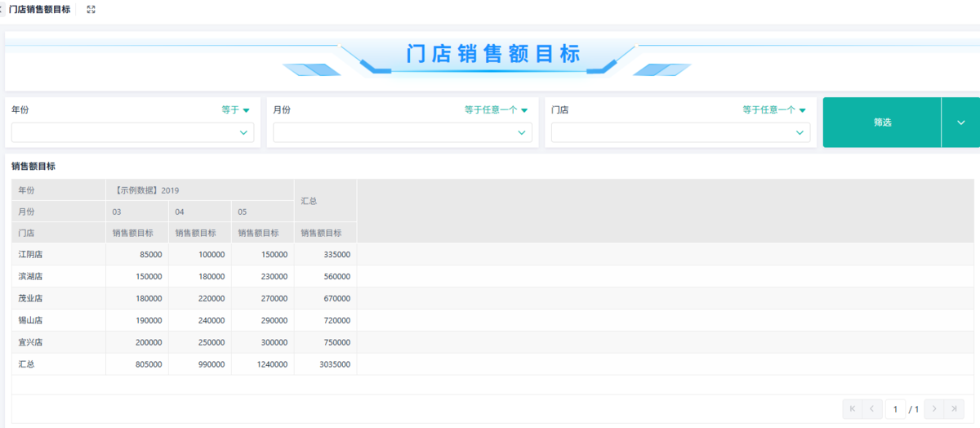
Task: Expand the 年份 value combo box
Action: coord(132,132)
